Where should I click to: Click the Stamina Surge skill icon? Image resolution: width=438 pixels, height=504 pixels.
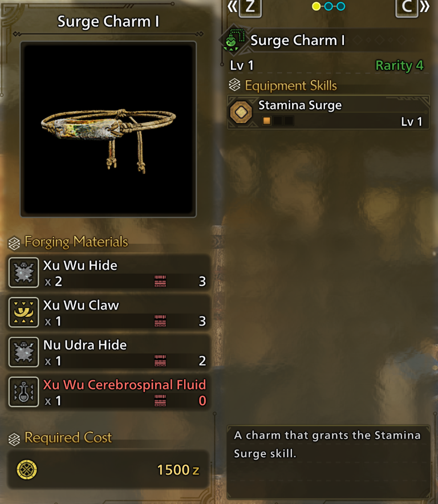[x=241, y=112]
